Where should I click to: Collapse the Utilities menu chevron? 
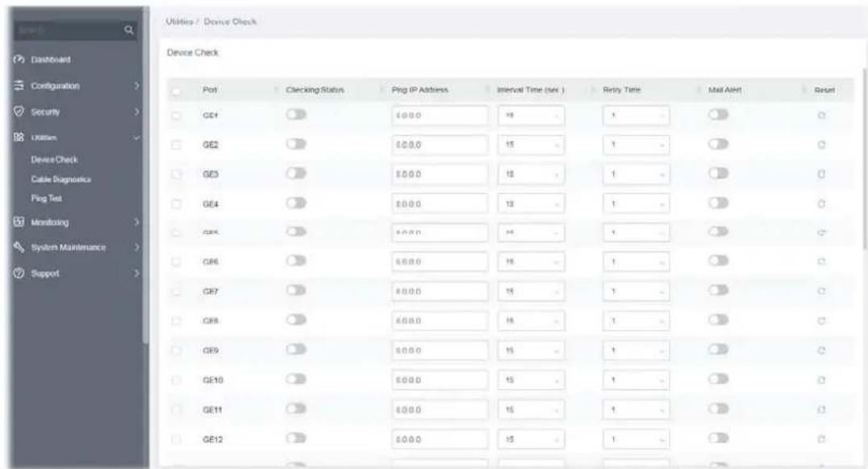click(x=136, y=138)
